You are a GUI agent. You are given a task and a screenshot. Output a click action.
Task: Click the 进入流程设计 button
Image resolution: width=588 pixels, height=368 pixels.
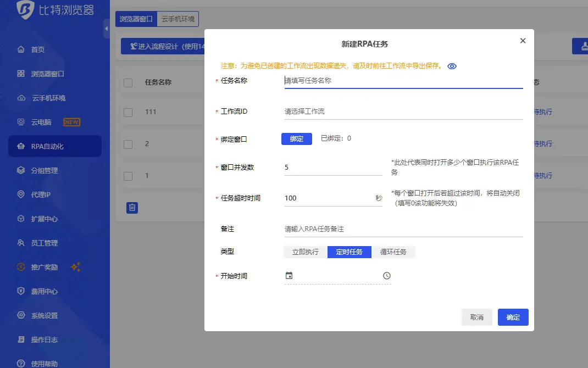point(163,46)
